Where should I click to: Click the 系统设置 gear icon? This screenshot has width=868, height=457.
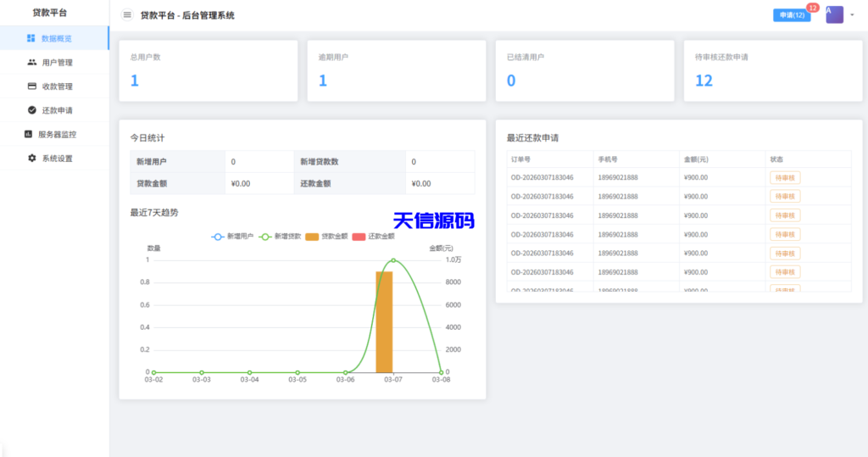32,158
